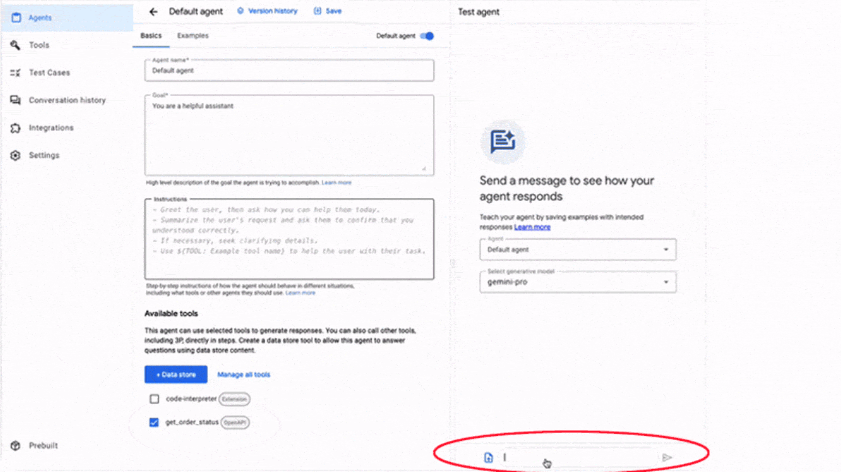Click the back arrow beside Default agent
841x472 pixels.
[x=153, y=12]
